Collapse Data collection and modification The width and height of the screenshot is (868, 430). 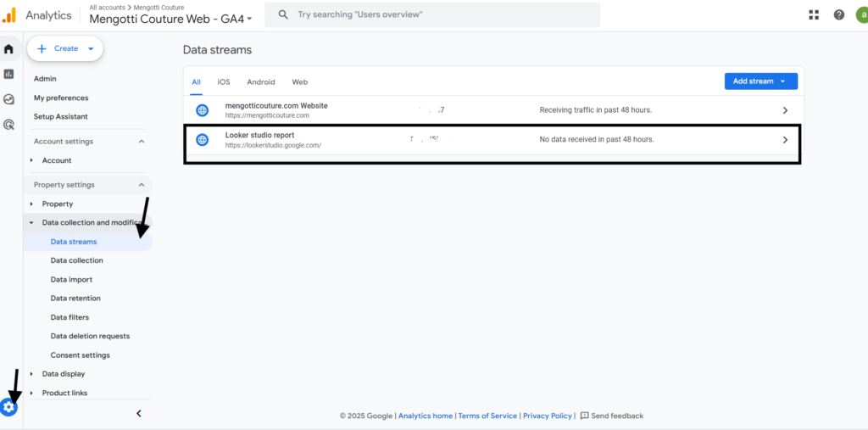tap(31, 223)
